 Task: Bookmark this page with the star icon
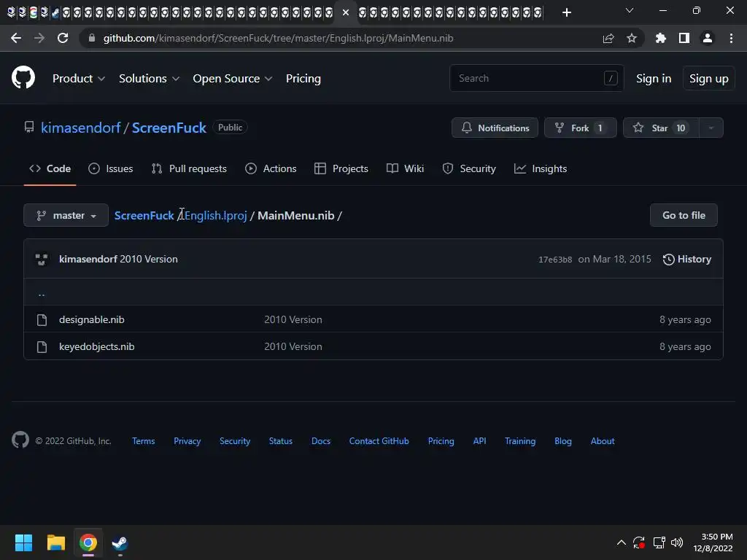click(x=632, y=38)
